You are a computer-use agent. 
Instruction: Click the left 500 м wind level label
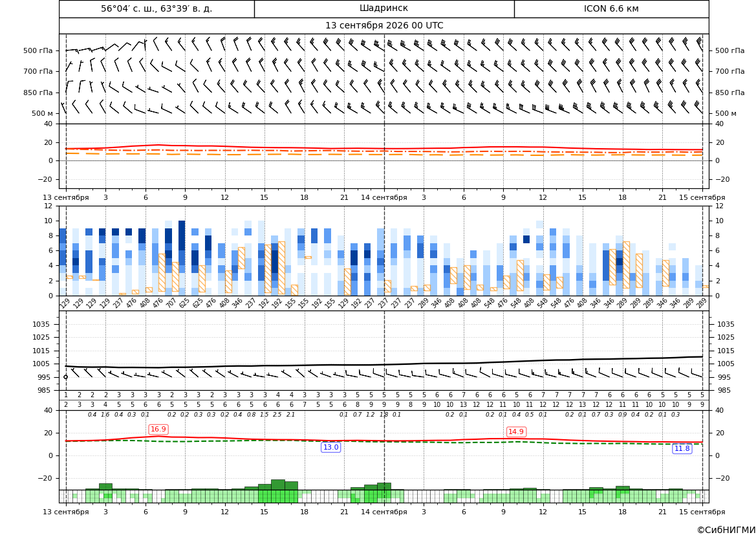[42, 113]
